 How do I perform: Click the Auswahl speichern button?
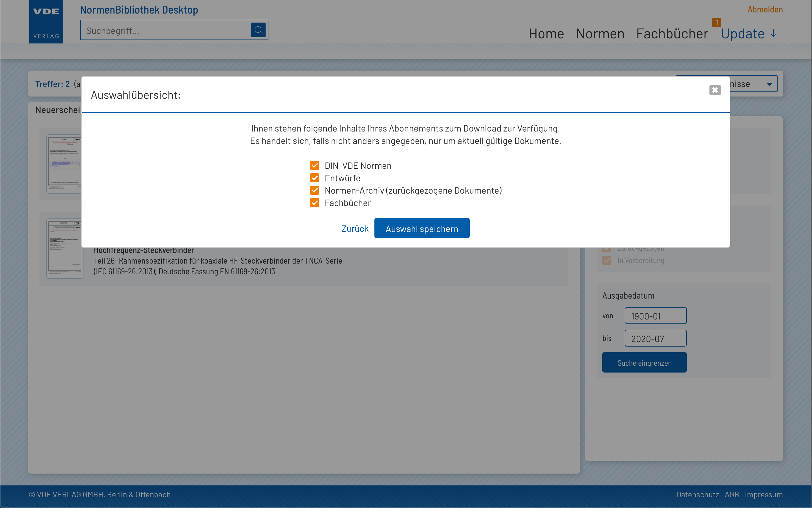point(422,228)
